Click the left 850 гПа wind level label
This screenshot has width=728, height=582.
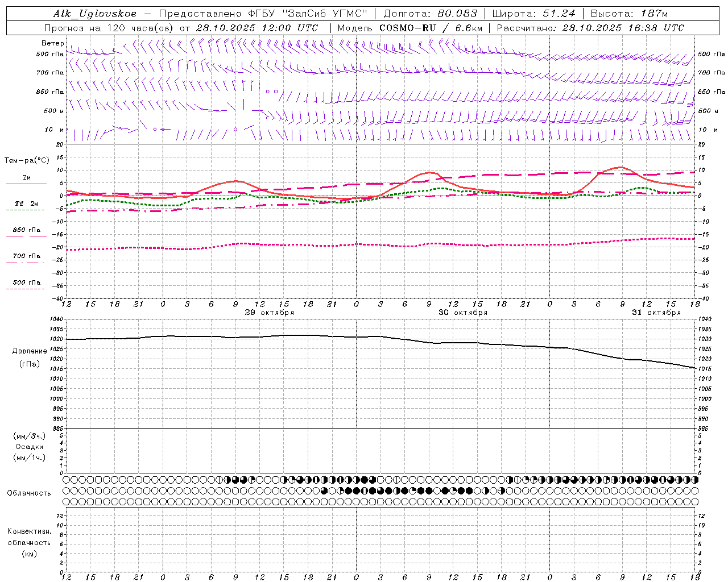[50, 92]
